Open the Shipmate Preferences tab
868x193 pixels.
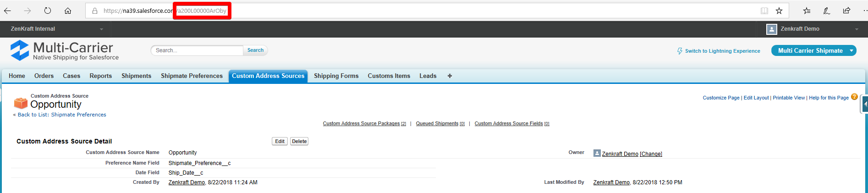click(192, 76)
